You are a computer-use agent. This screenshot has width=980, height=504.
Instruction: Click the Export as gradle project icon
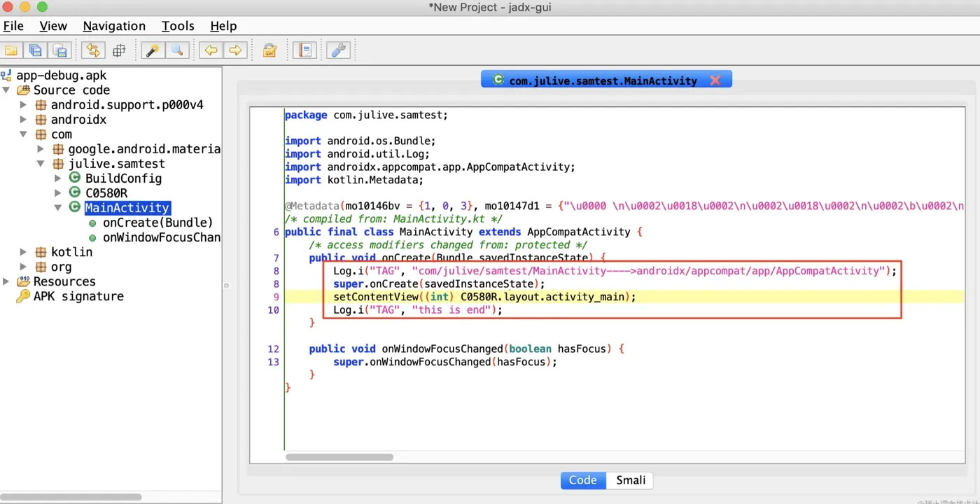pos(59,50)
